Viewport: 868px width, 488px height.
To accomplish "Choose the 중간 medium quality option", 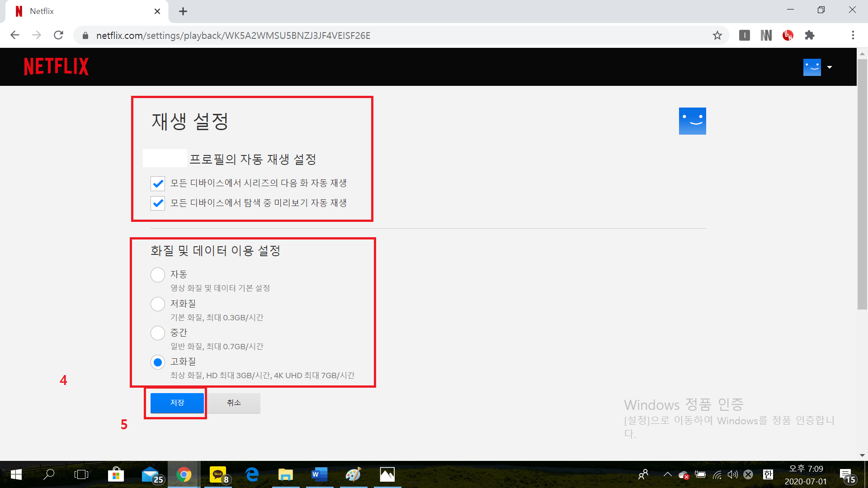I will pos(158,333).
